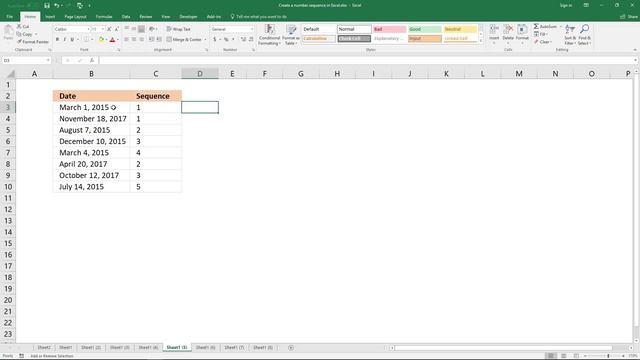Image resolution: width=640 pixels, height=360 pixels.
Task: Toggle center text alignment
Action: (x=134, y=40)
